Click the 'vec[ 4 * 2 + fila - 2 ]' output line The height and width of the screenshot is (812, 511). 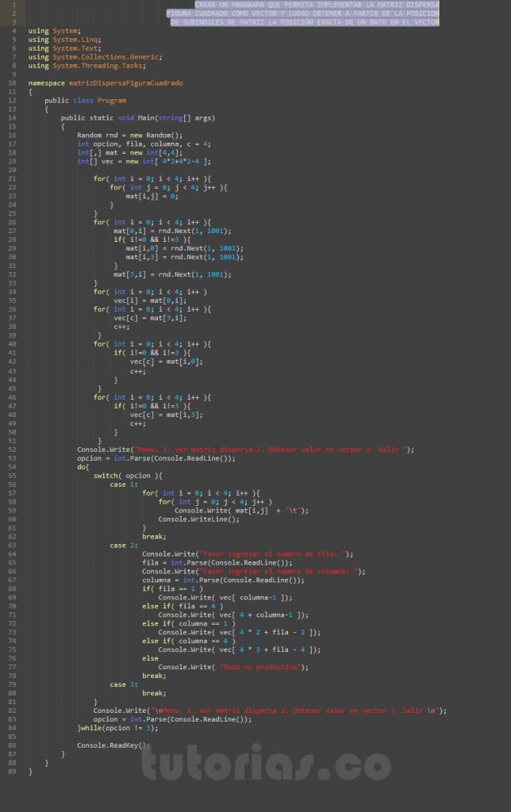pos(240,632)
